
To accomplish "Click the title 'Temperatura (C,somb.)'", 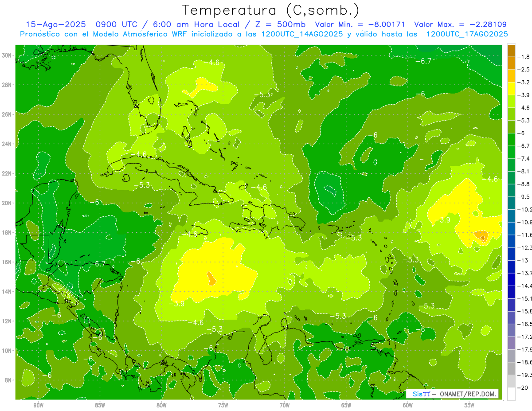I will click(x=271, y=10).
